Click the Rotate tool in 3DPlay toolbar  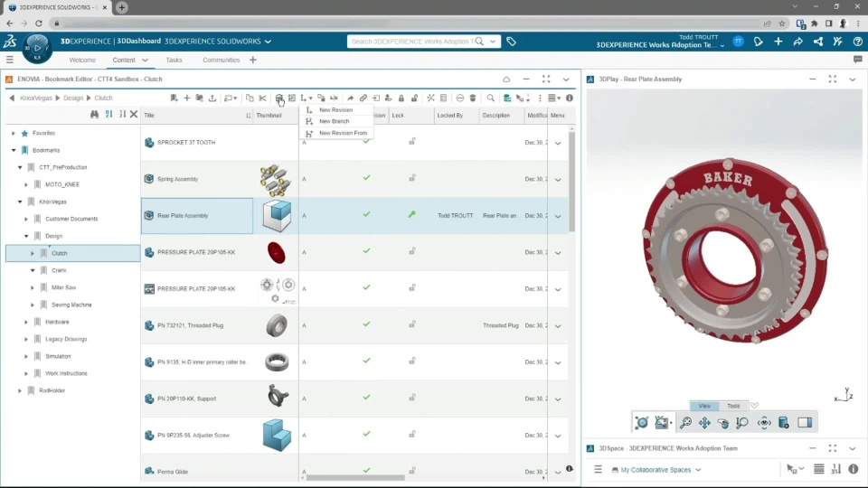[x=723, y=423]
